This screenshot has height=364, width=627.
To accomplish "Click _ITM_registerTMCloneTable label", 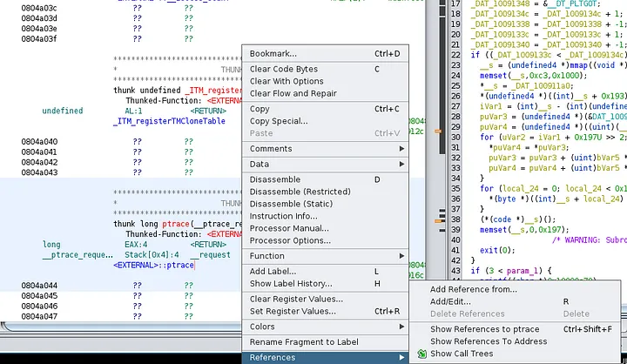I will pos(169,121).
